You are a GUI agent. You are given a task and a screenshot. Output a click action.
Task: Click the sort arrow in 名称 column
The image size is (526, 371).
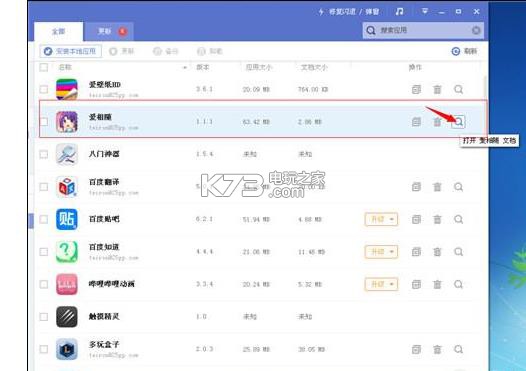[185, 68]
